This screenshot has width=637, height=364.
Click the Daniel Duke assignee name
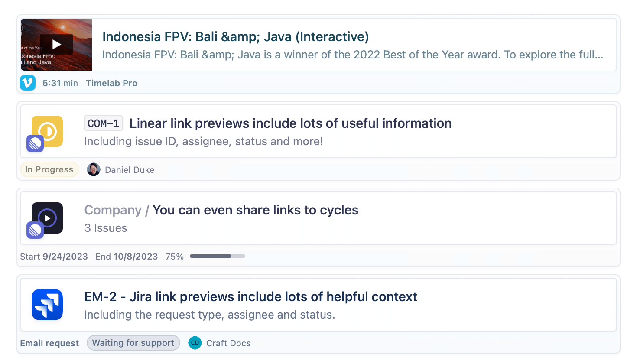point(130,170)
